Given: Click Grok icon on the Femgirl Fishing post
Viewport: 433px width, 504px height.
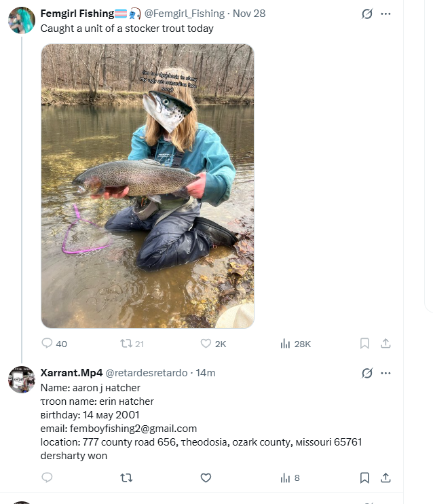Looking at the screenshot, I should coord(367,14).
